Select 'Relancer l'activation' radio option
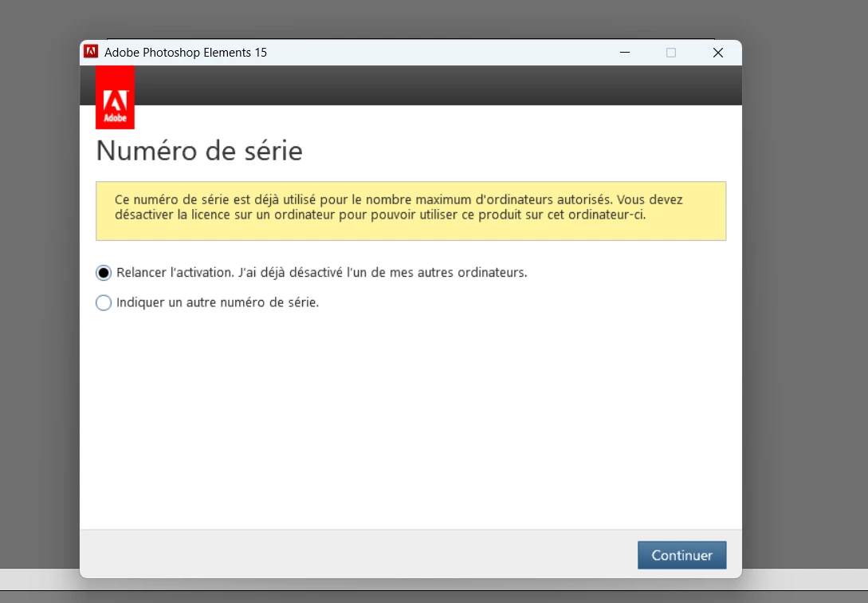The width and height of the screenshot is (868, 603). [104, 273]
